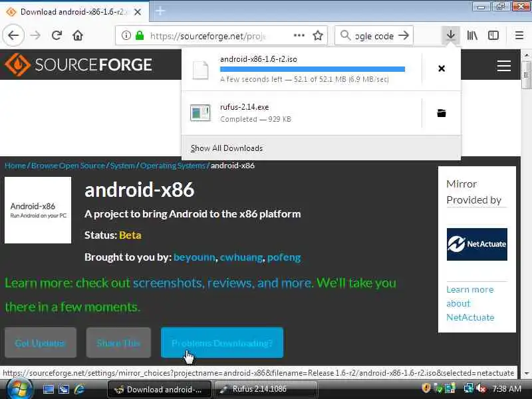Open containing folder for rufus-2.14.exe
The image size is (532, 399).
point(442,113)
